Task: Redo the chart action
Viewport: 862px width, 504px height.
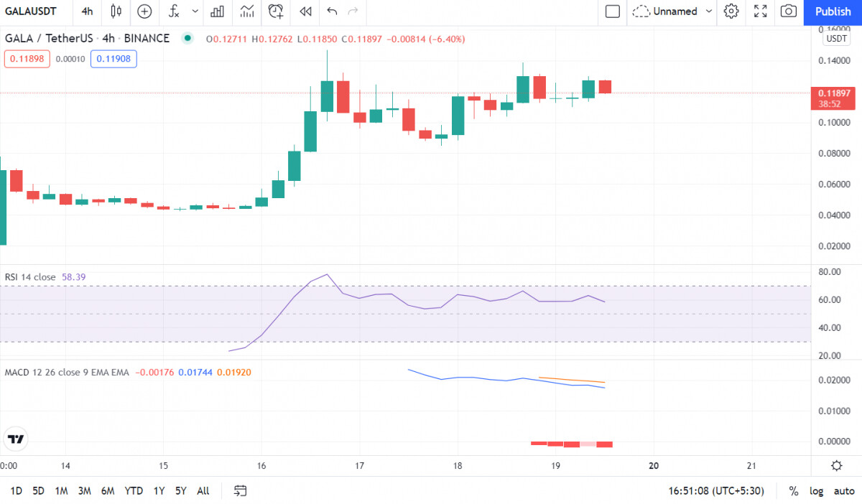Action: (x=353, y=11)
